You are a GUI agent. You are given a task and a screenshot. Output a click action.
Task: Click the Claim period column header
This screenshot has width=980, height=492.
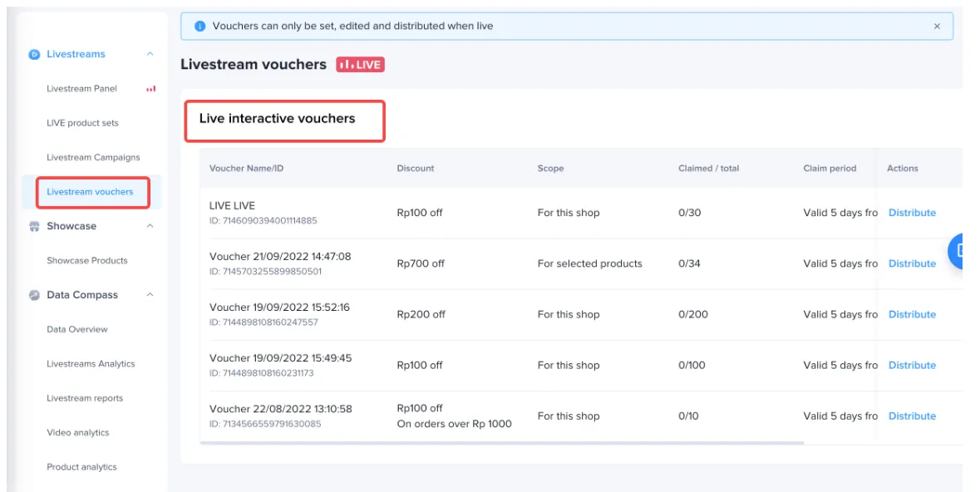click(830, 168)
